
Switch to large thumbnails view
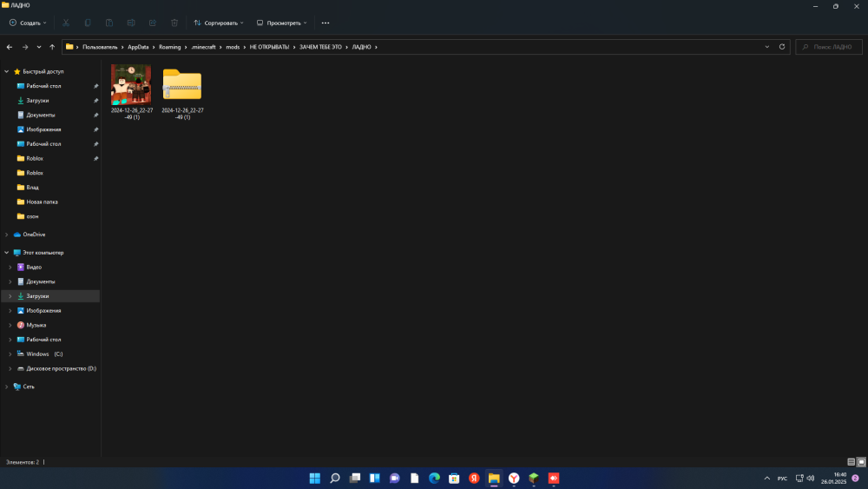[x=861, y=462]
